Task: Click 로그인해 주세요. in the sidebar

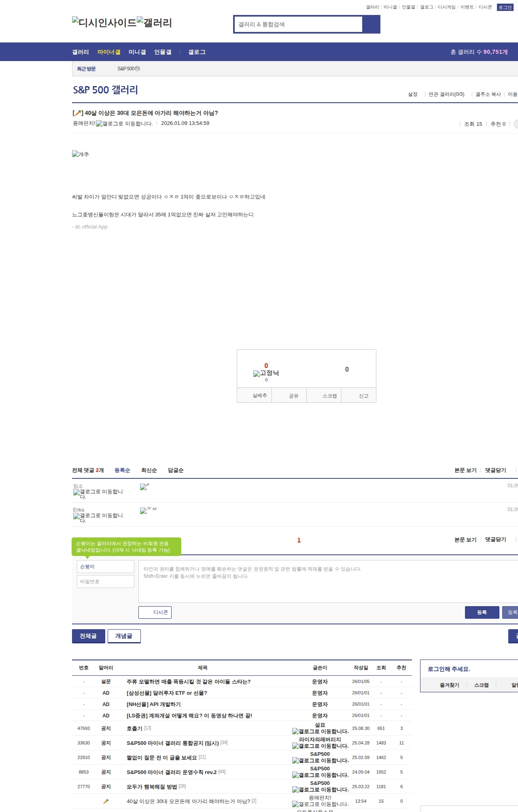Action: point(449,669)
